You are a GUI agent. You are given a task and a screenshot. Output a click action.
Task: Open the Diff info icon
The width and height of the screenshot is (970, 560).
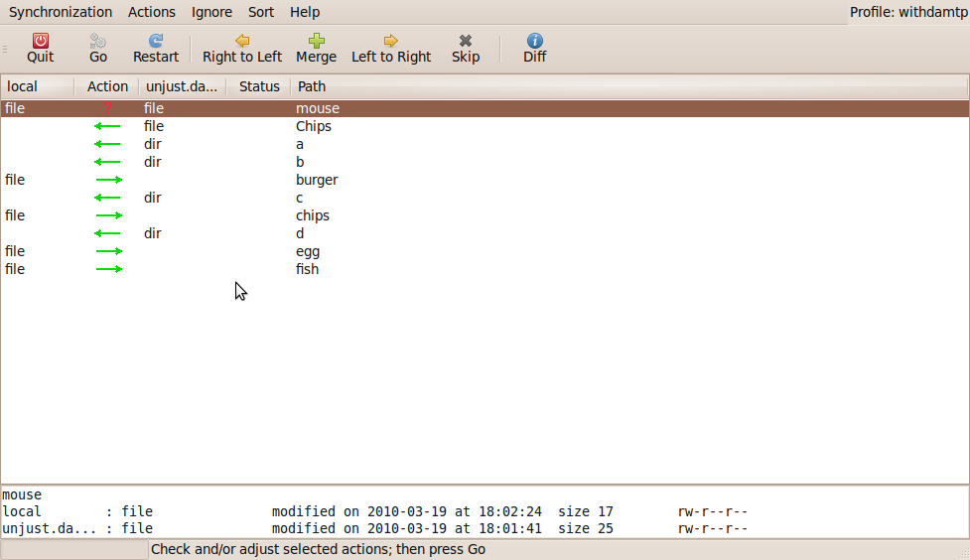pos(535,41)
